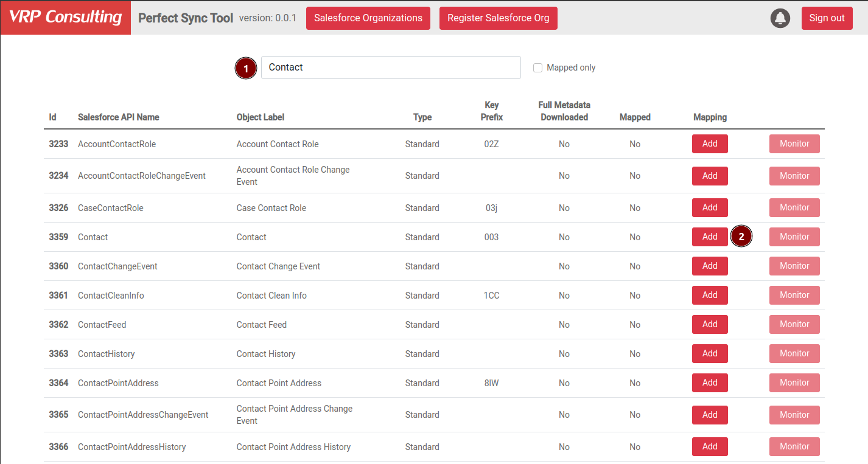Screen dimensions: 868x464
Task: Select id cell 3233
Action: 58,144
